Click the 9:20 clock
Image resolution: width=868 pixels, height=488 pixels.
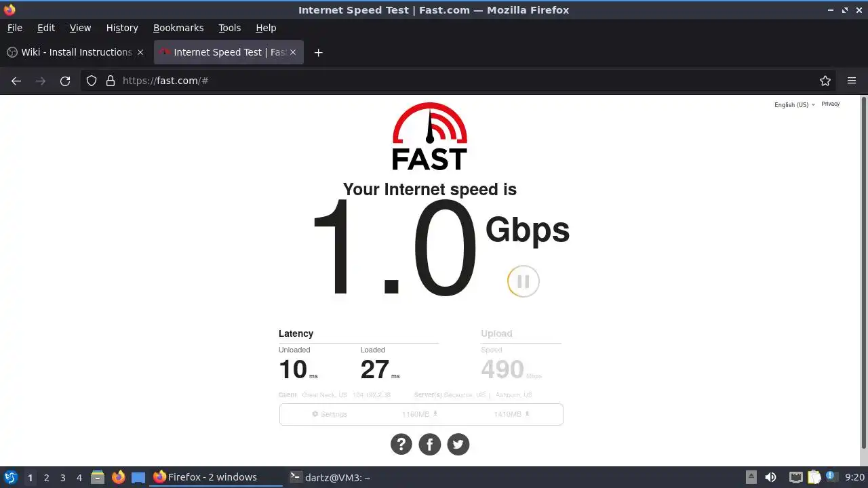[854, 477]
